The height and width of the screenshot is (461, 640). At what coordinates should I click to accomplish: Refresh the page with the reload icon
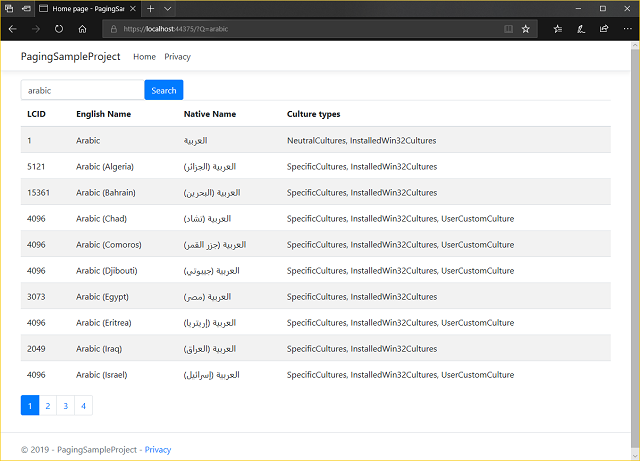(59, 29)
